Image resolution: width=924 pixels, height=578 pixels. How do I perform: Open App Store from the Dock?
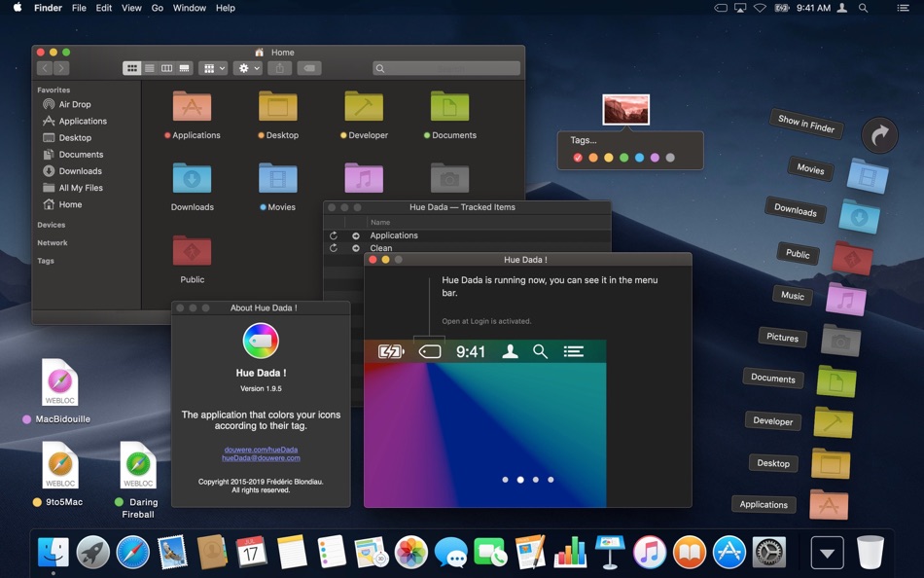pos(729,553)
